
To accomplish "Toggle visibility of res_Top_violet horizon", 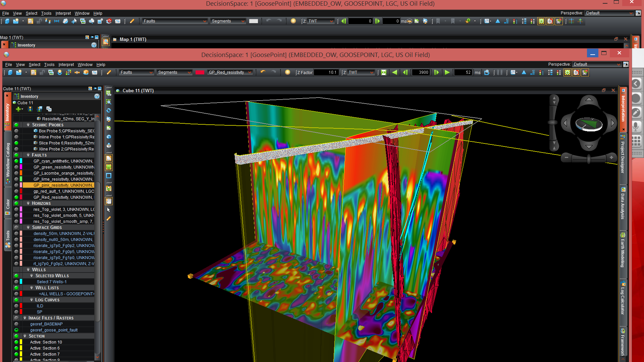I will coord(16,209).
